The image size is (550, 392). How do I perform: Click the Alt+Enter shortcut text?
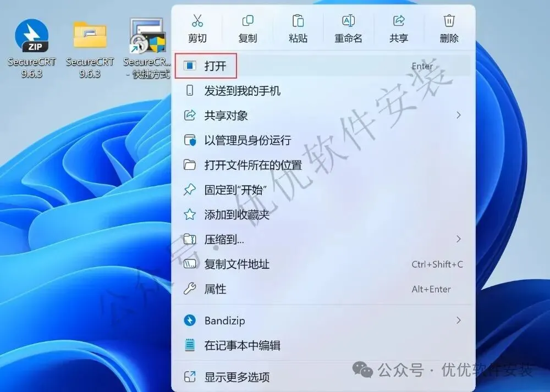[x=431, y=289]
